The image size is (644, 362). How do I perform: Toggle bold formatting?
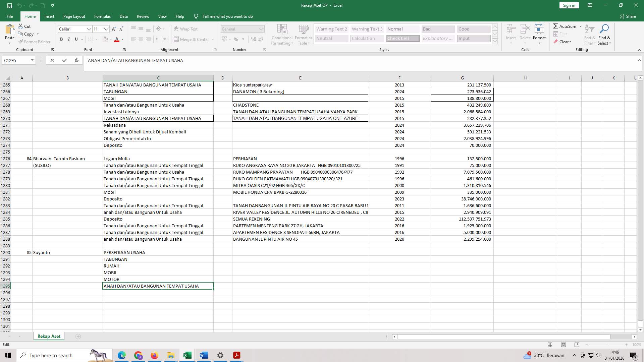click(61, 39)
